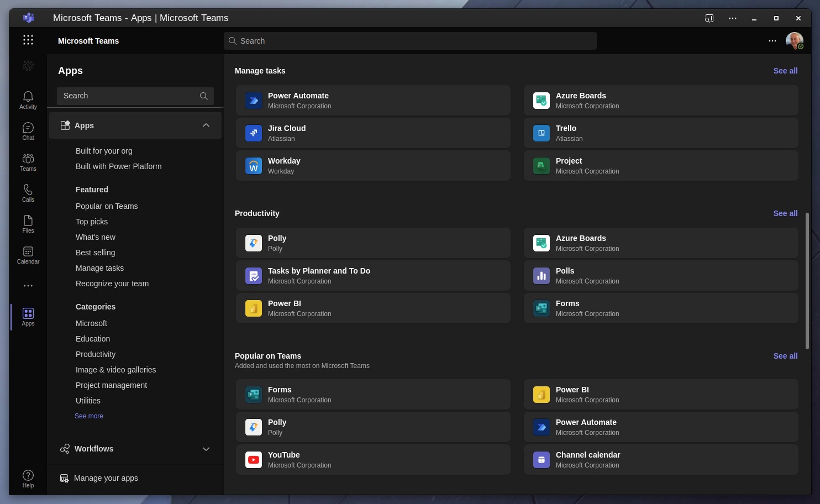This screenshot has width=820, height=504.
Task: Select Manage tasks in the left list
Action: click(99, 268)
